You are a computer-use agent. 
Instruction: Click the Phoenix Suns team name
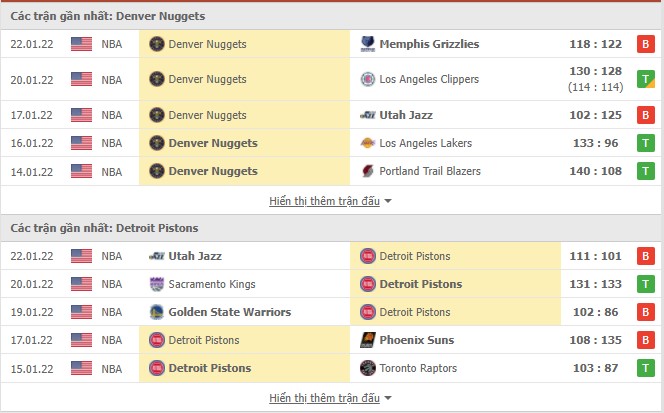pyautogui.click(x=417, y=340)
